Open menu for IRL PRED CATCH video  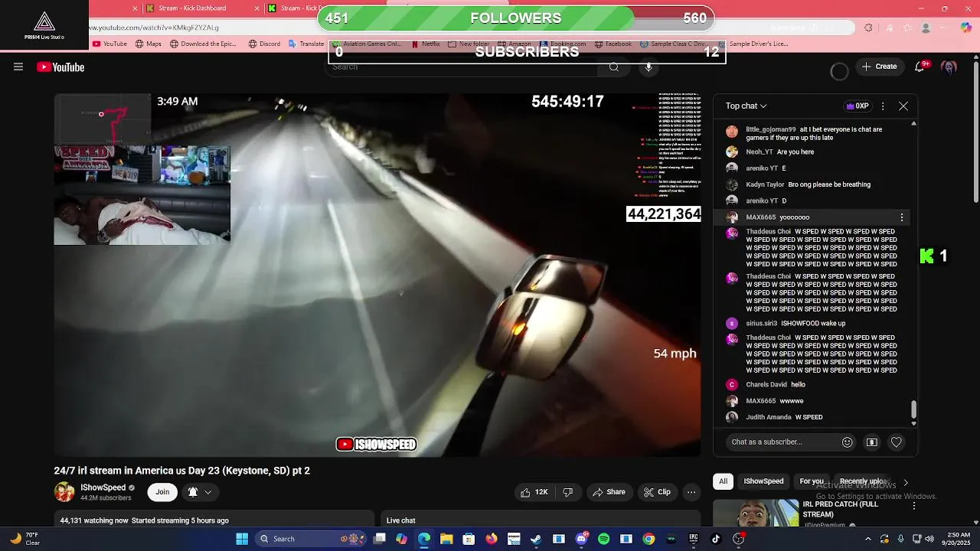click(x=913, y=506)
